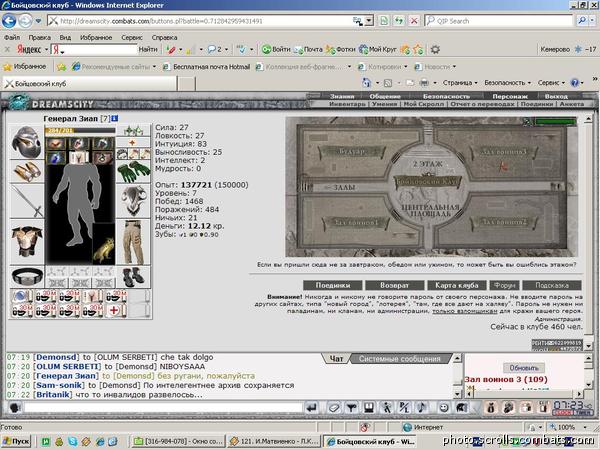
Task: Select the Чат tab
Action: coord(336,359)
